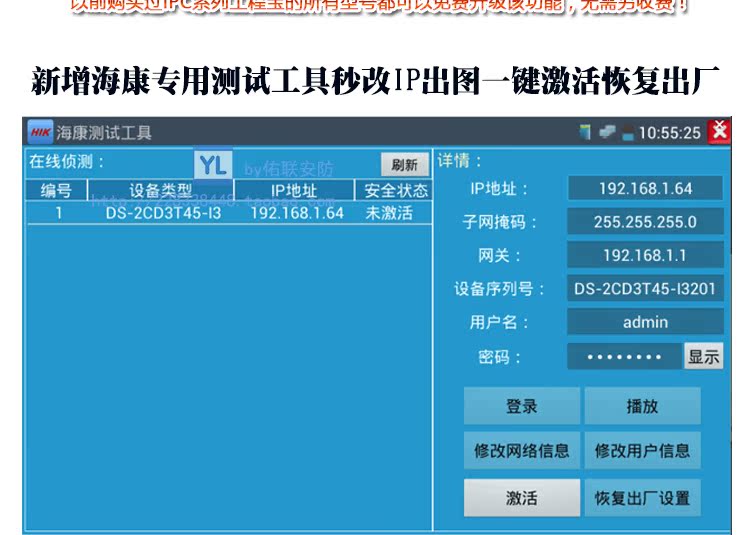The image size is (750, 535).
Task: Click 修改用户信息 button
Action: tap(642, 451)
